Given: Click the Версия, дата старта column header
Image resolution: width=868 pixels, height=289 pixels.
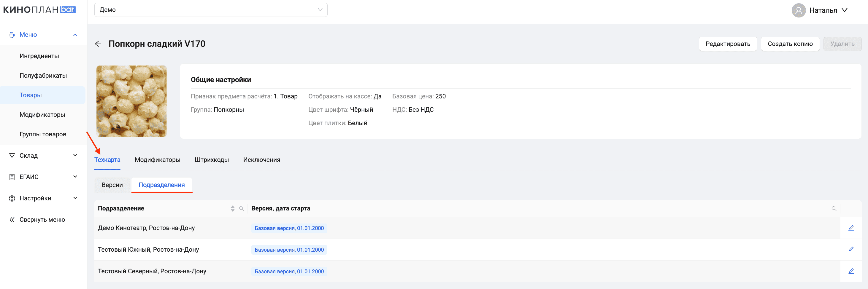Looking at the screenshot, I should coord(281,209).
